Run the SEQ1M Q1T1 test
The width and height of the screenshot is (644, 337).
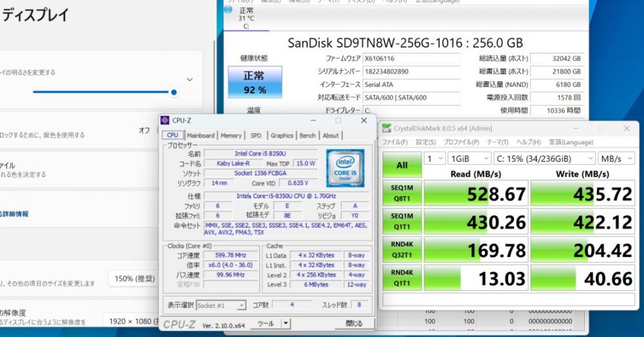[x=402, y=221]
